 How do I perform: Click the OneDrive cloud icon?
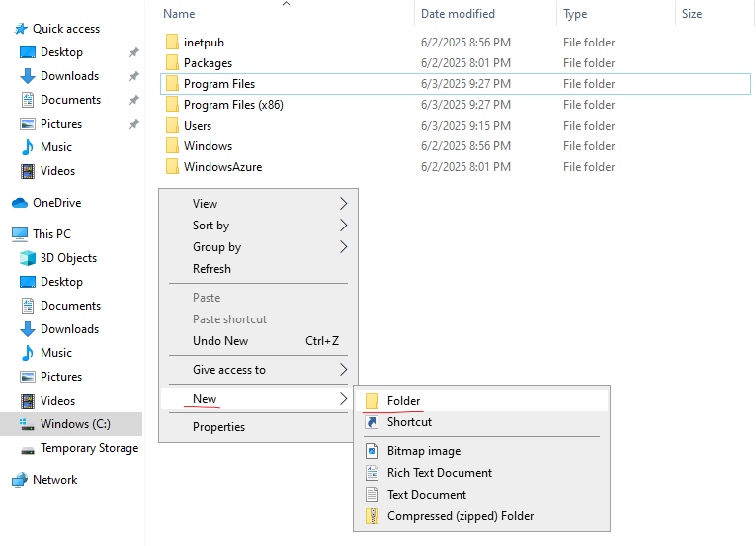coord(20,203)
